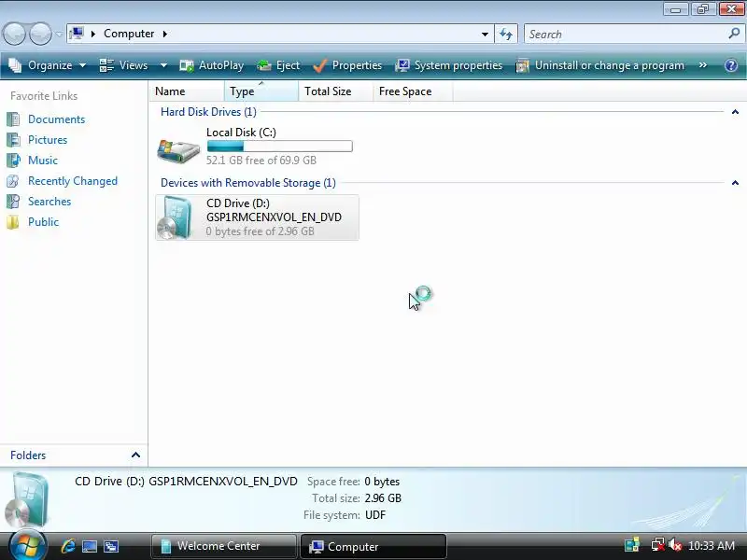The height and width of the screenshot is (560, 747).
Task: Click the details pane CD drive thumbnail
Action: [x=28, y=498]
